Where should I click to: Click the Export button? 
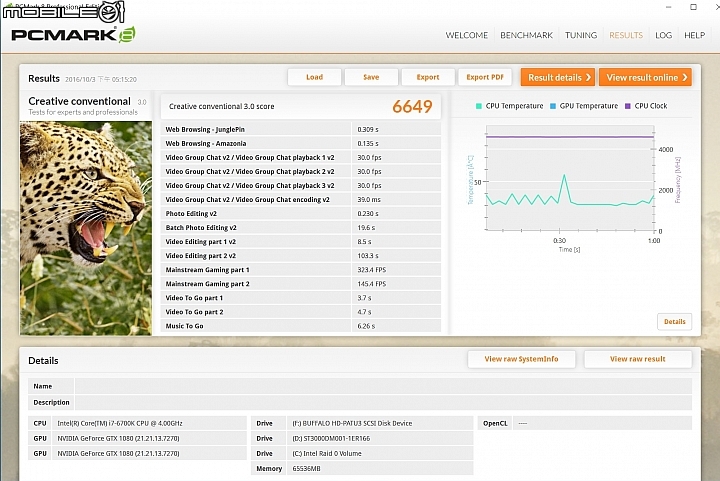[428, 77]
